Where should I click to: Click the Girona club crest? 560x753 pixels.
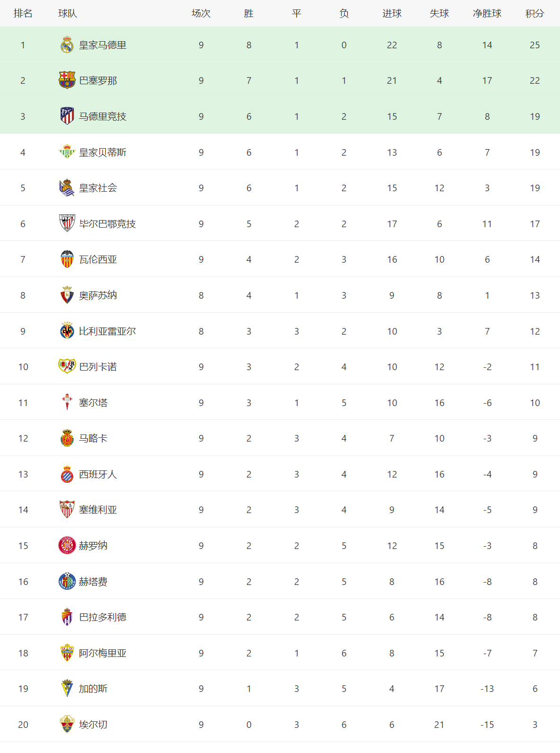67,545
